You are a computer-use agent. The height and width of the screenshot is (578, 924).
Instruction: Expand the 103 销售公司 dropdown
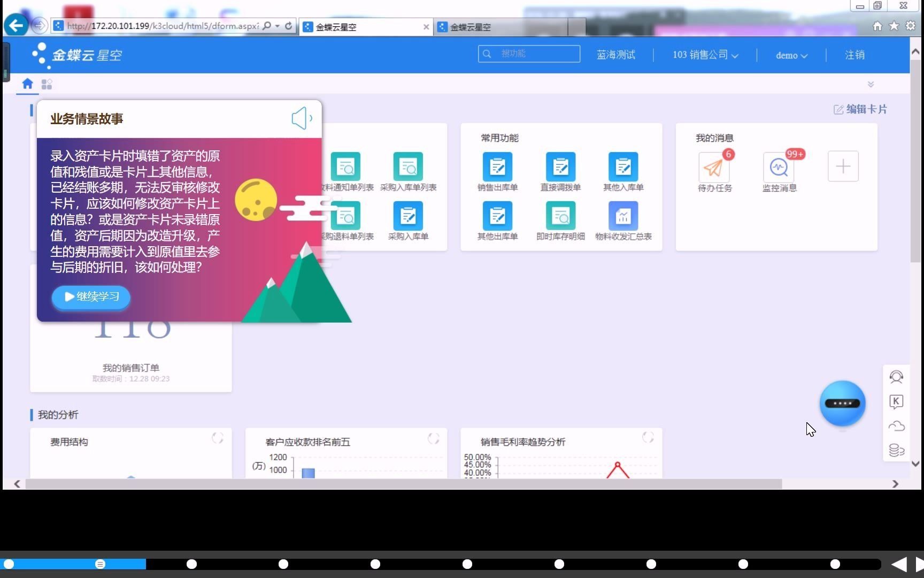(x=704, y=55)
